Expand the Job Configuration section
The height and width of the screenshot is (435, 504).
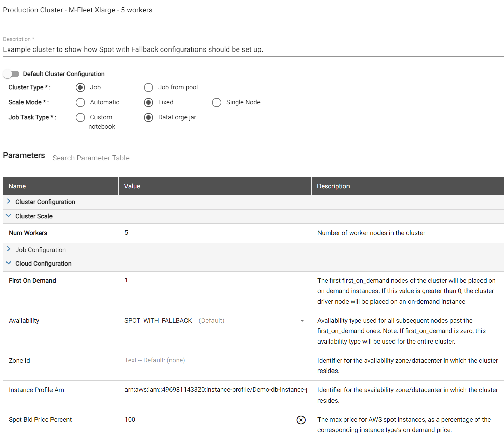(9, 249)
